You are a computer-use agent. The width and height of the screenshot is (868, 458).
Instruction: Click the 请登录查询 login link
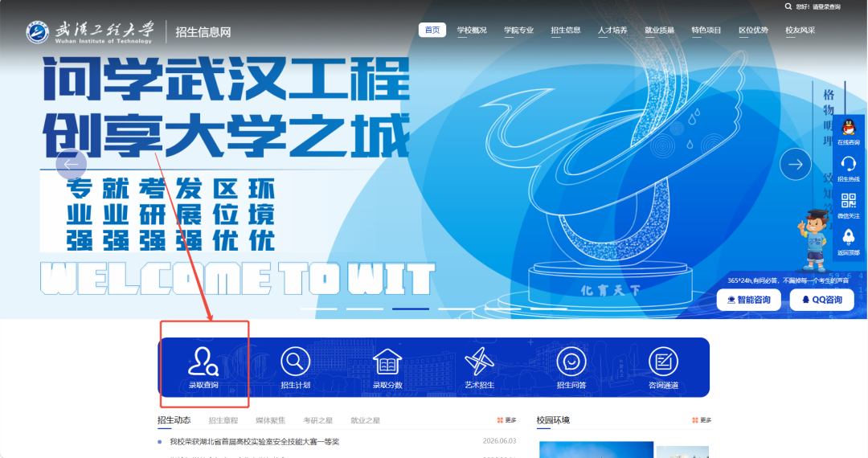pos(826,6)
